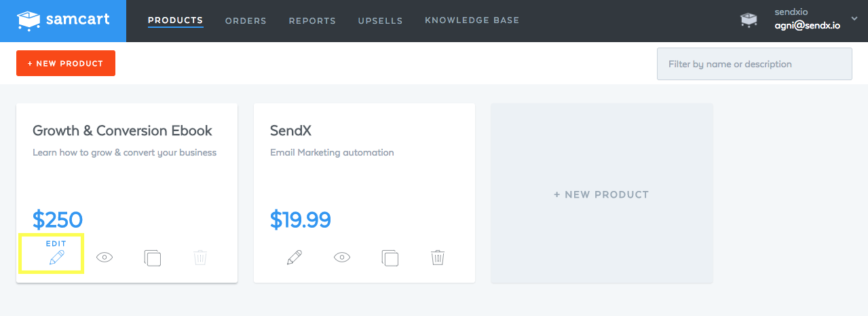Select the Growth & Conversion Ebook title
Image resolution: width=868 pixels, height=316 pixels.
tap(122, 130)
